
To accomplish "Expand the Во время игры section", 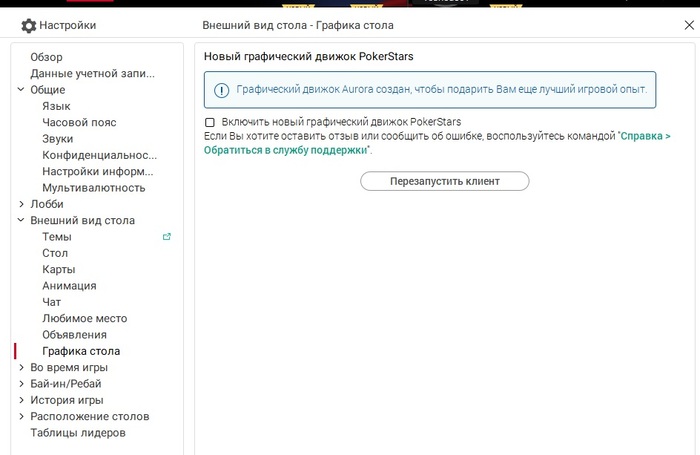I will [x=21, y=367].
